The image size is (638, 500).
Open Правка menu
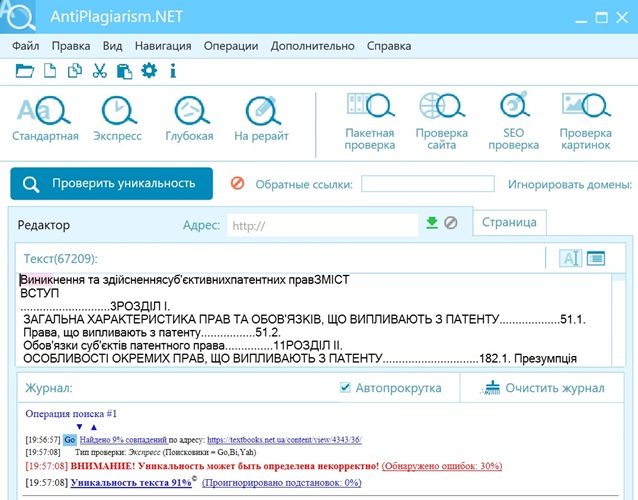tap(71, 46)
